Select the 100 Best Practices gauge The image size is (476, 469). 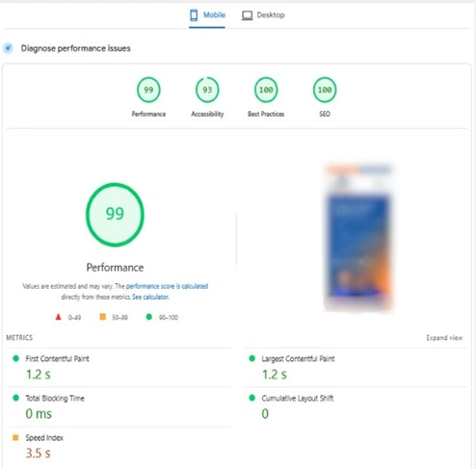point(266,90)
